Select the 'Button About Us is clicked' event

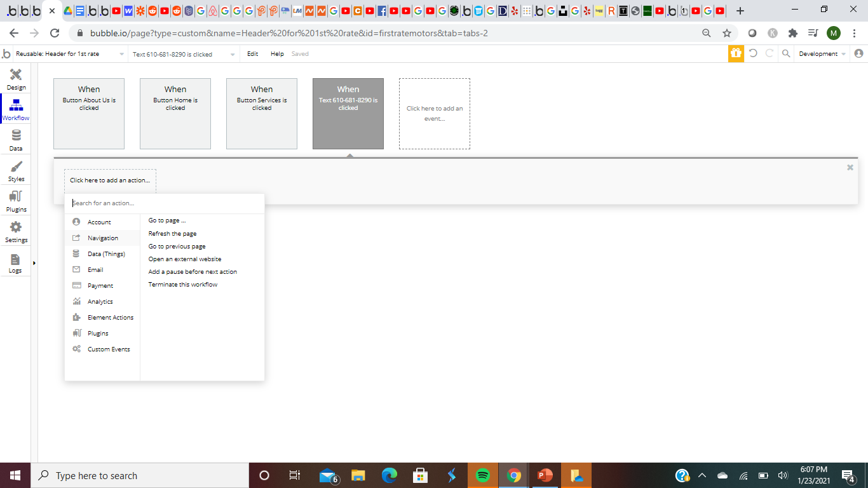pos(89,114)
